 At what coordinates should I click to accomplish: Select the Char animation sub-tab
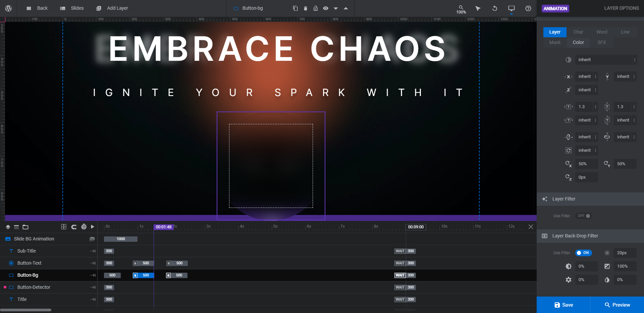pyautogui.click(x=578, y=32)
